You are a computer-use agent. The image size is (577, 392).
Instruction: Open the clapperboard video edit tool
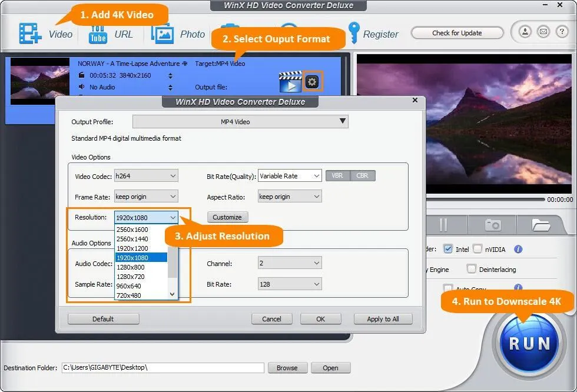click(290, 82)
